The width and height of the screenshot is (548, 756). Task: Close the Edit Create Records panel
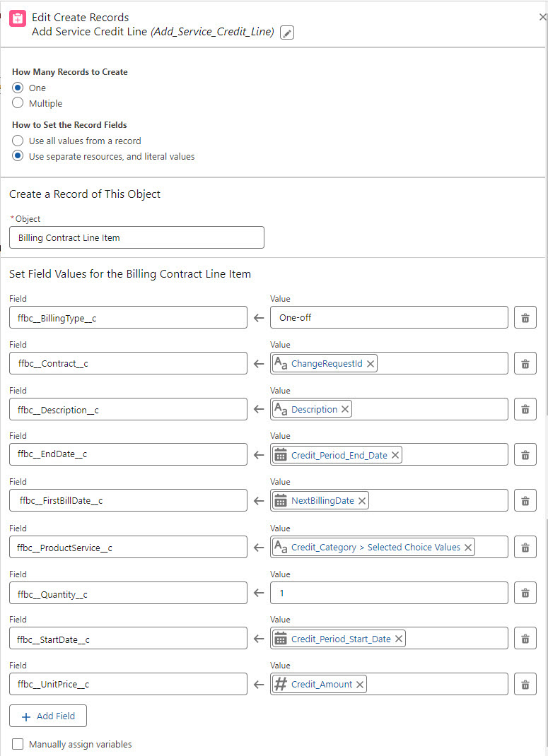[542, 17]
